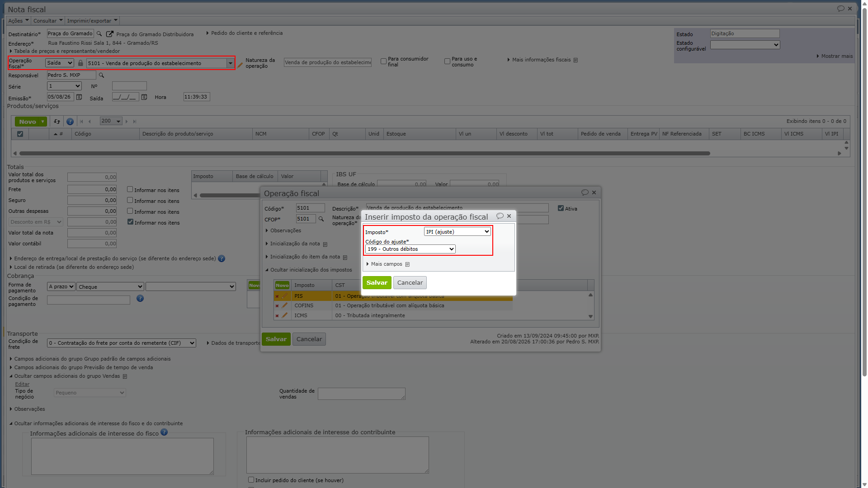The height and width of the screenshot is (488, 868).
Task: Open the Ações menu
Action: [19, 21]
